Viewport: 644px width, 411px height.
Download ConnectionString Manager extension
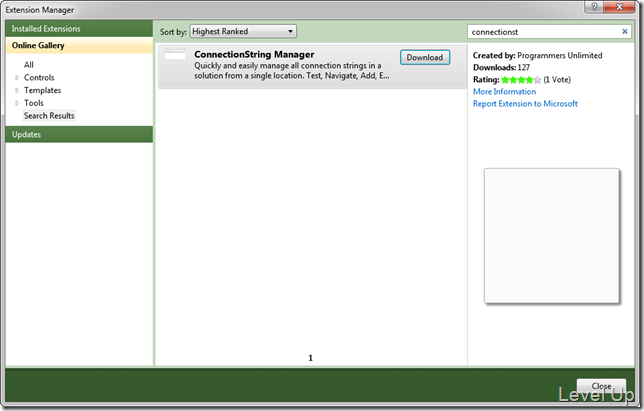425,57
